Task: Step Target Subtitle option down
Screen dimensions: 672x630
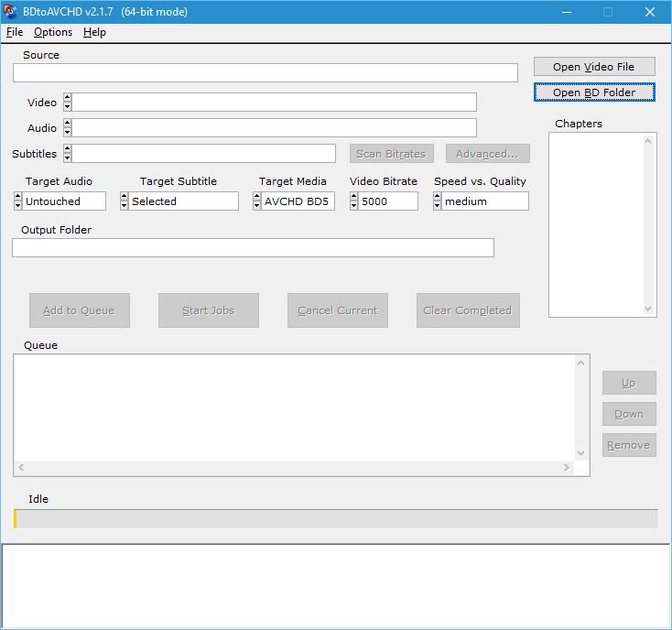Action: (x=124, y=206)
